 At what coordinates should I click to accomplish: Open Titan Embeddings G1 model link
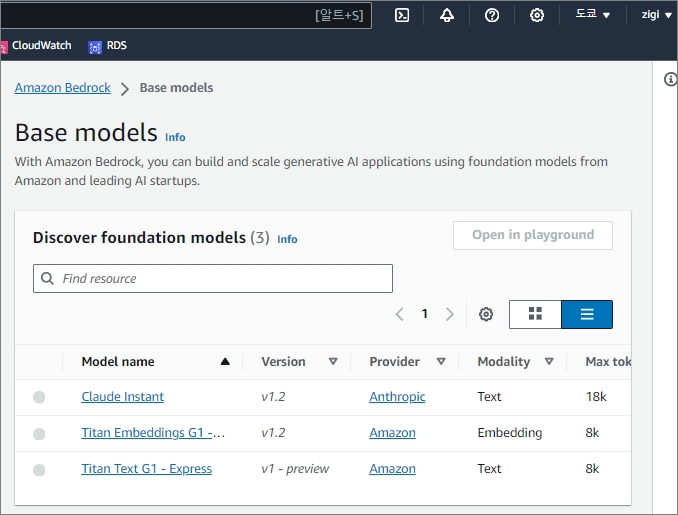[x=153, y=432]
